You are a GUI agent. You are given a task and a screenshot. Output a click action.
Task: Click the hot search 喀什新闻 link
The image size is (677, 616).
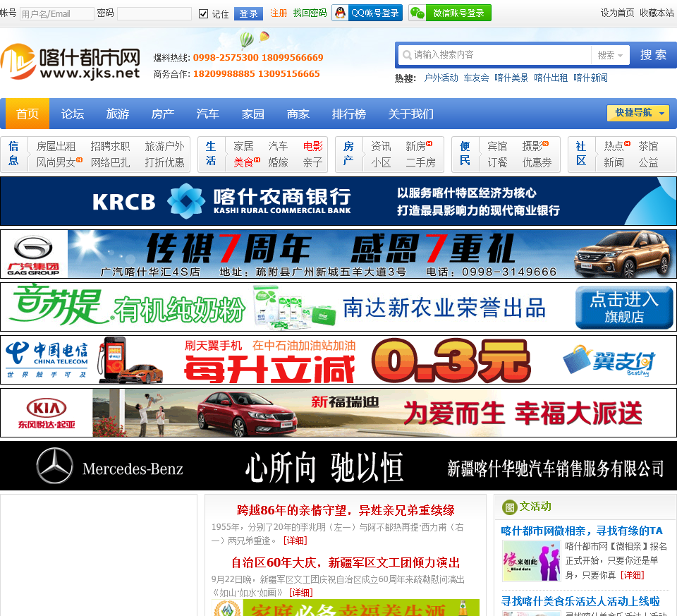click(591, 78)
